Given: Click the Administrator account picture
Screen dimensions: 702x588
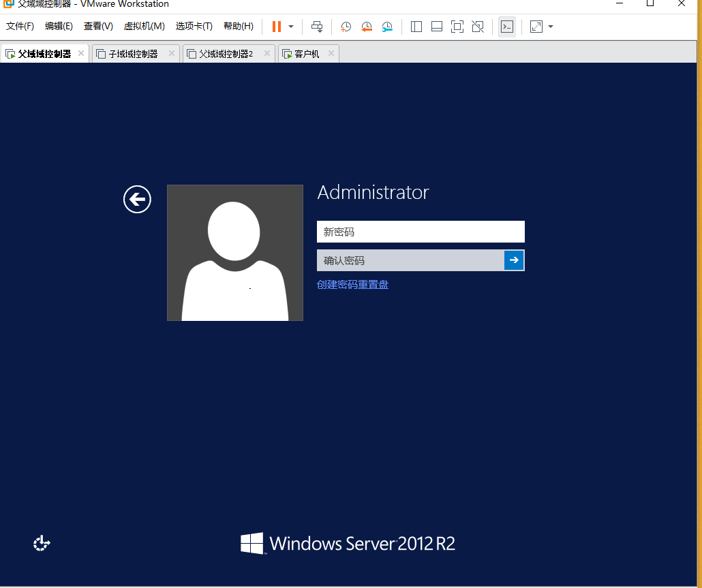Looking at the screenshot, I should point(235,253).
